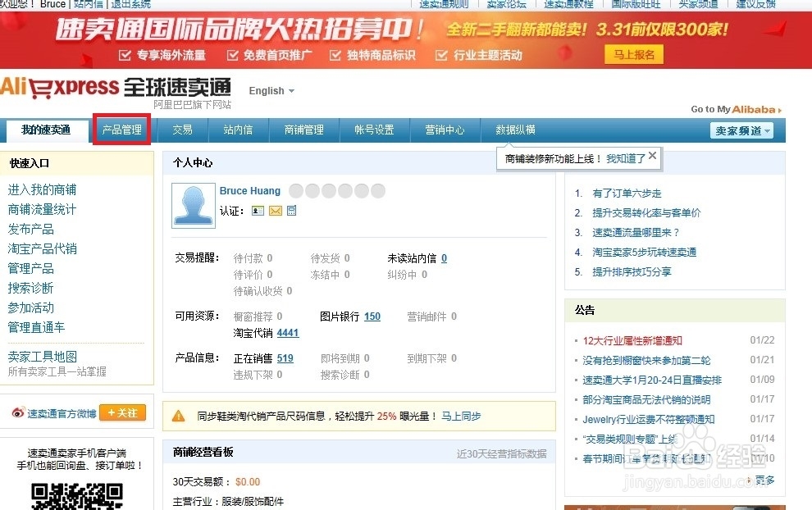Click the 退出系统 logout link
This screenshot has width=812, height=510.
(130, 4)
